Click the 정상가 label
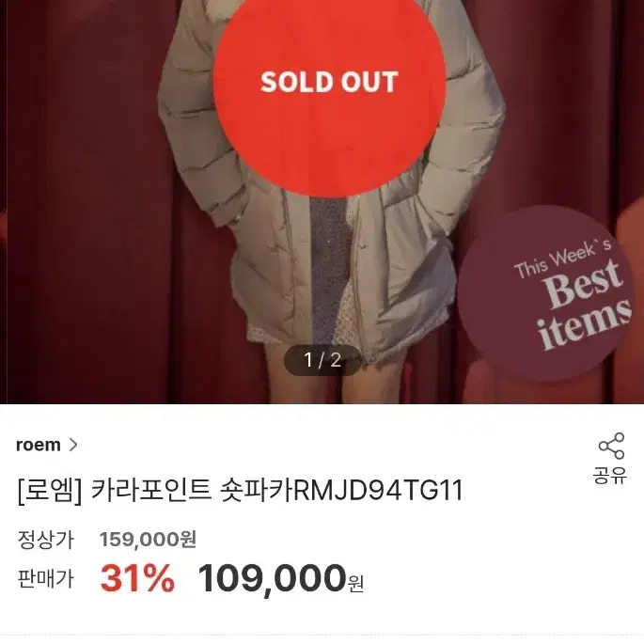644x644 pixels. tap(45, 540)
